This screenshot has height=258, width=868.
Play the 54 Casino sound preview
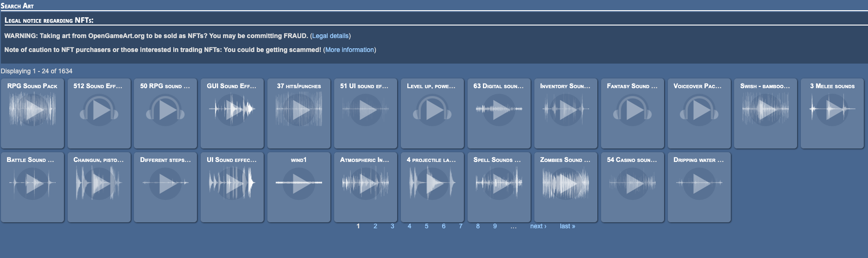pyautogui.click(x=632, y=183)
